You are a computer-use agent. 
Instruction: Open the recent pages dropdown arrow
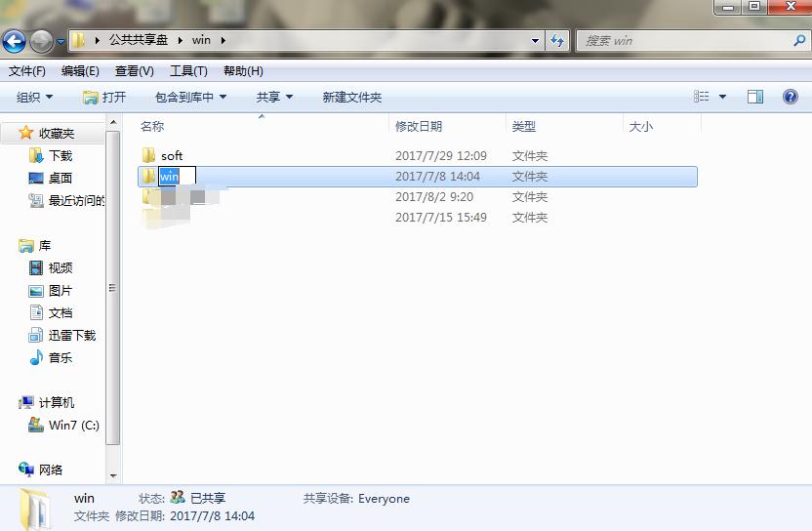click(61, 41)
